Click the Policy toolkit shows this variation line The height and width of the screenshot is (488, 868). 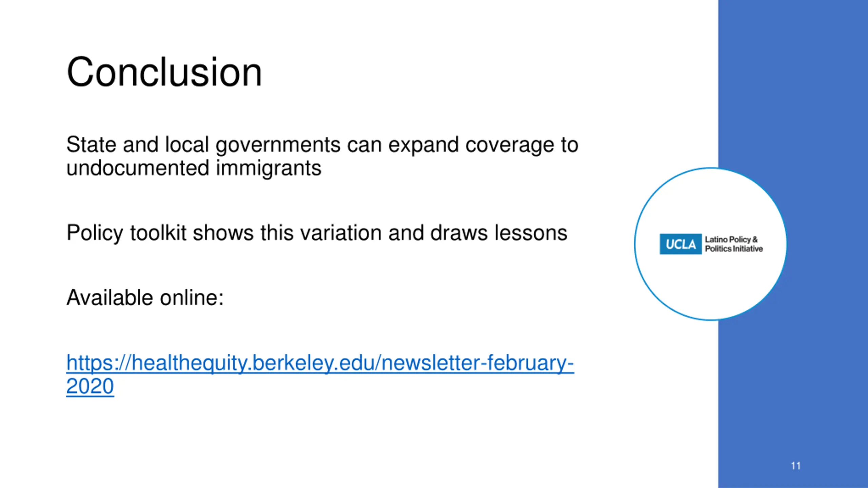coord(317,233)
